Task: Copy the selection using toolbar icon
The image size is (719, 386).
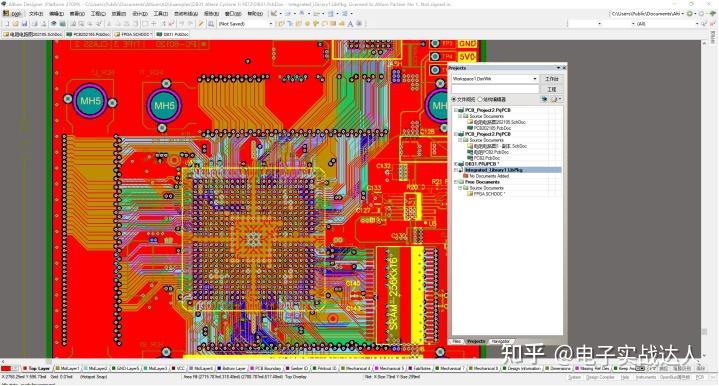Action: point(118,23)
